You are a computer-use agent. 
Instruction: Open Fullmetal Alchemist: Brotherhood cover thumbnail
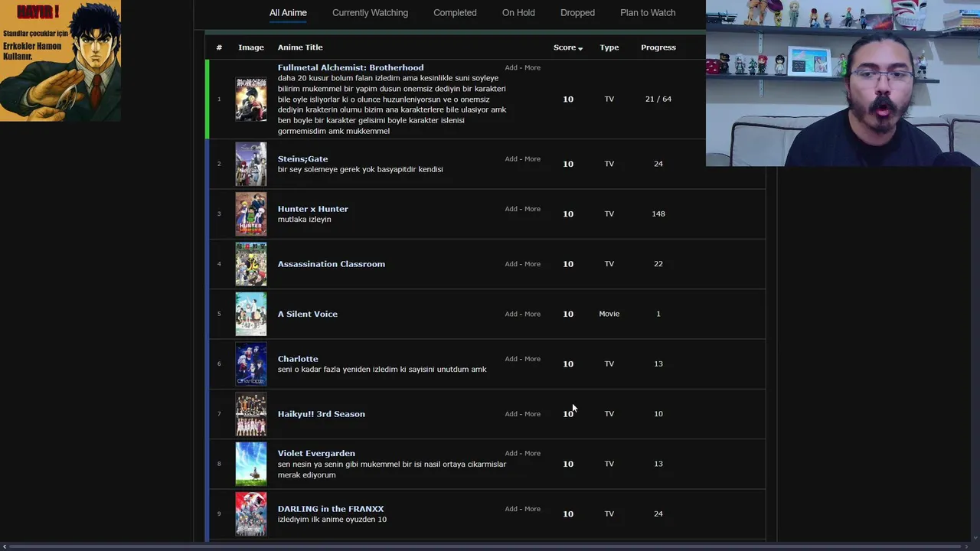click(251, 99)
